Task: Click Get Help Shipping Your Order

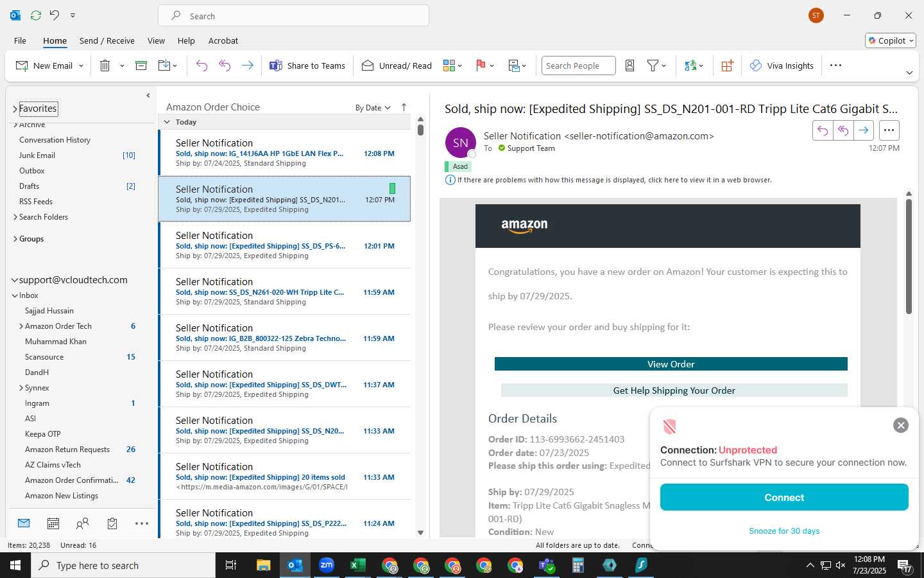Action: point(674,390)
